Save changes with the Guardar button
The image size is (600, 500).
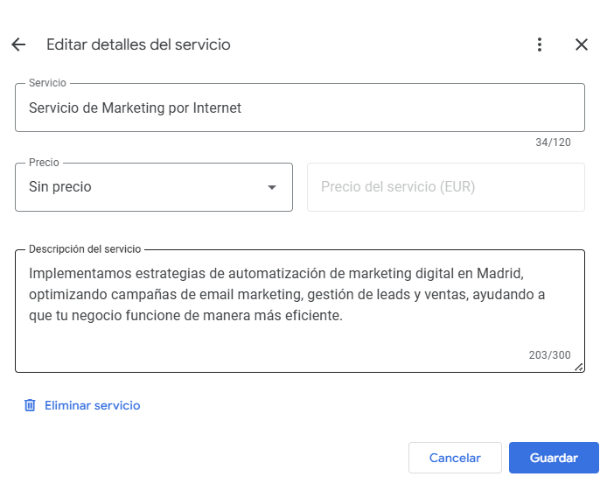pos(554,458)
